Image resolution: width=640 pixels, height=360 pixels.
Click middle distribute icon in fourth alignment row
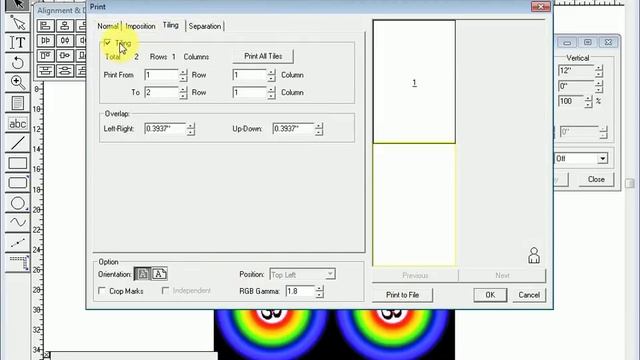(64, 71)
